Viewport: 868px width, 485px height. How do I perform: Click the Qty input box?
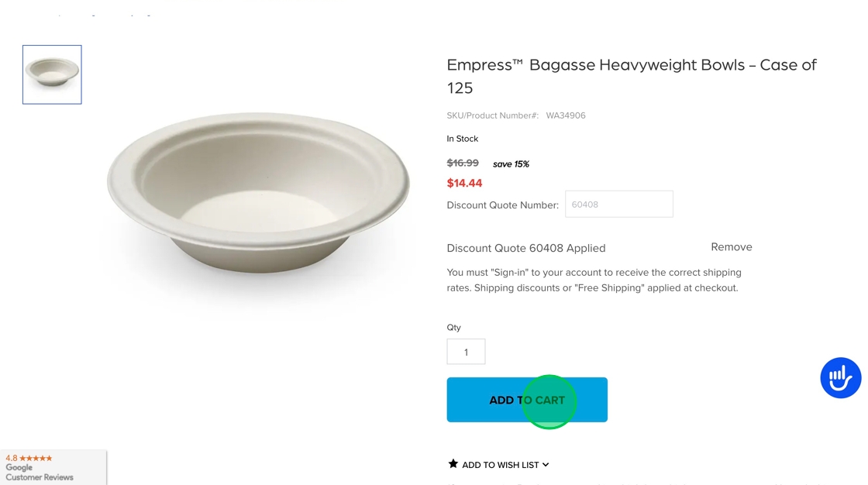click(x=466, y=352)
